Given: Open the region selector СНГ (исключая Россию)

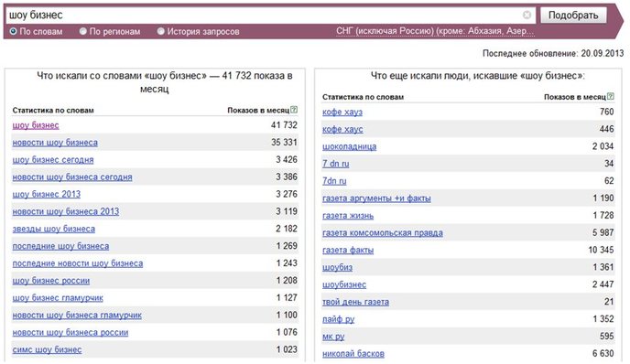Looking at the screenshot, I should tap(435, 31).
